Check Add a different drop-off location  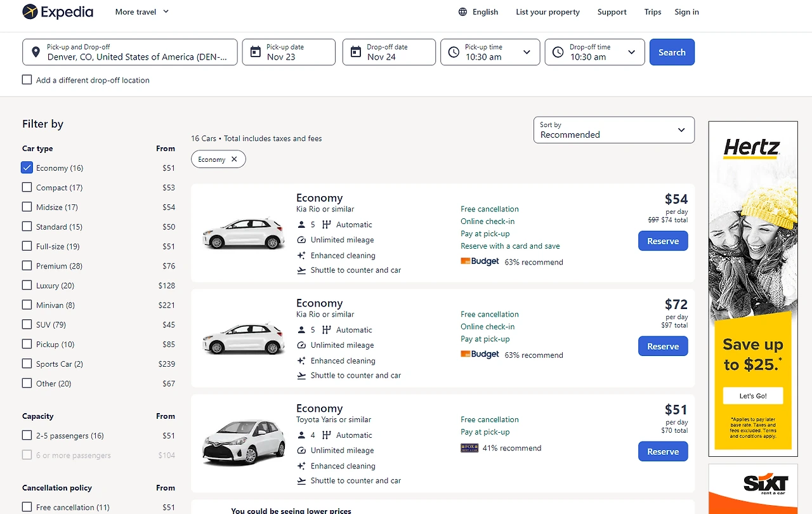(27, 80)
